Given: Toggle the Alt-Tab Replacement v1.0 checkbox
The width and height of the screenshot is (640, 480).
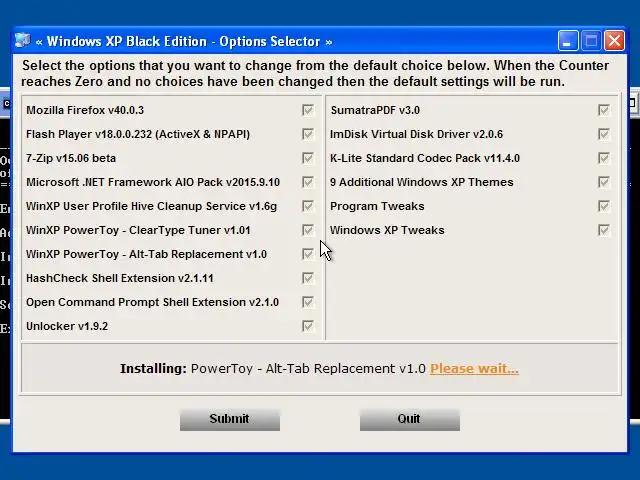Looking at the screenshot, I should pos(308,254).
